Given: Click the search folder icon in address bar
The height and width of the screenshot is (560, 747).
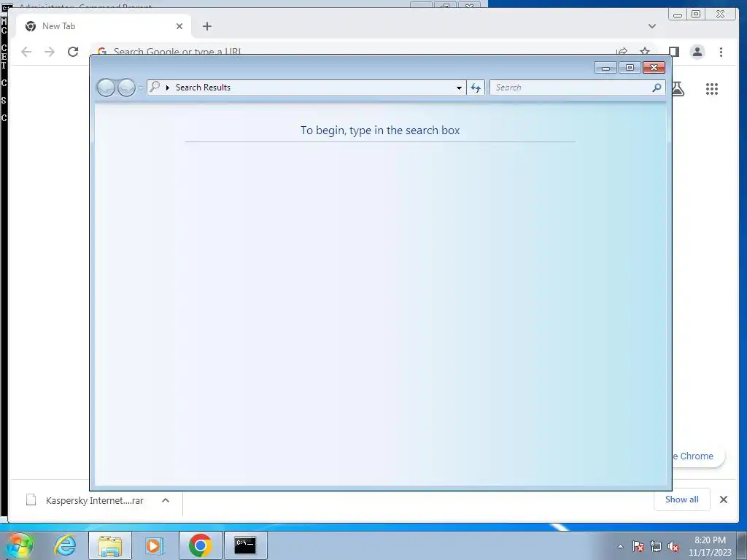Looking at the screenshot, I should tap(155, 87).
